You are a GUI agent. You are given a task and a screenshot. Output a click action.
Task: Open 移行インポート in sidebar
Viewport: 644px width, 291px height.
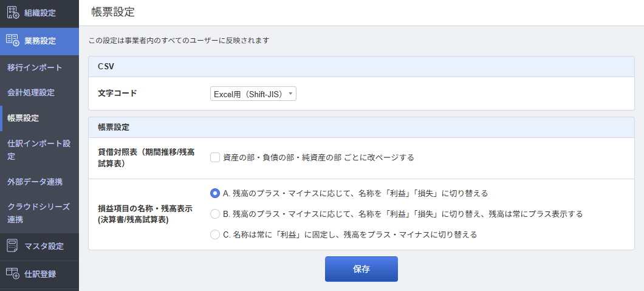click(x=35, y=67)
